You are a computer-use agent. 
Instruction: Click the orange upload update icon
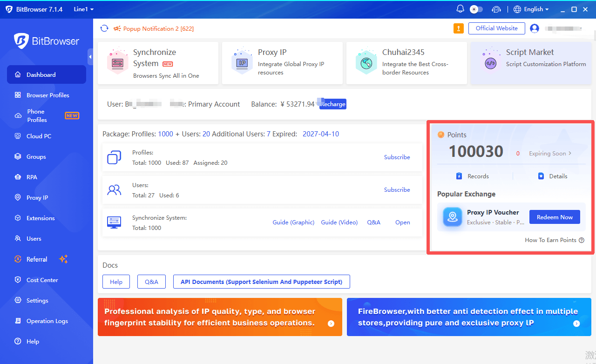click(x=459, y=28)
